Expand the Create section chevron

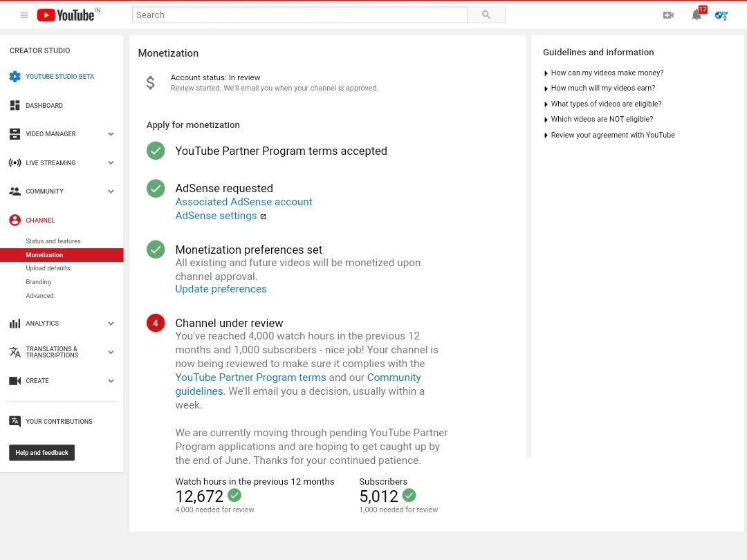click(x=111, y=381)
